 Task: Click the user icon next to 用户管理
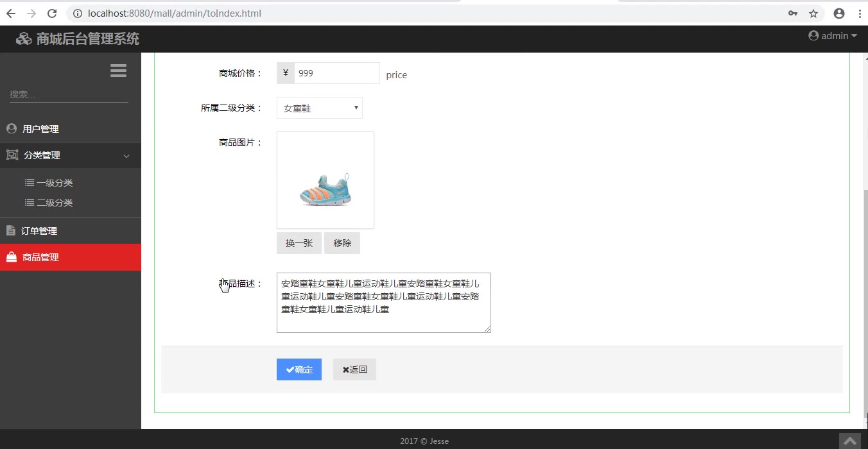point(12,128)
